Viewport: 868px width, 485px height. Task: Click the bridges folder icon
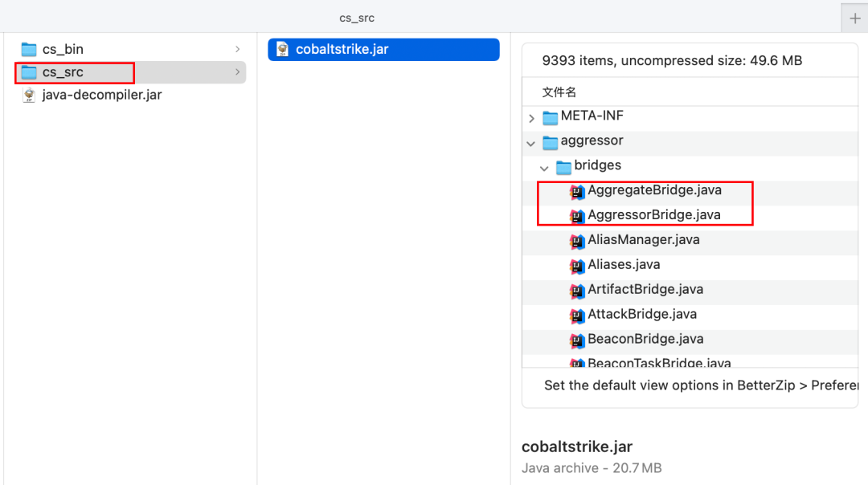563,166
